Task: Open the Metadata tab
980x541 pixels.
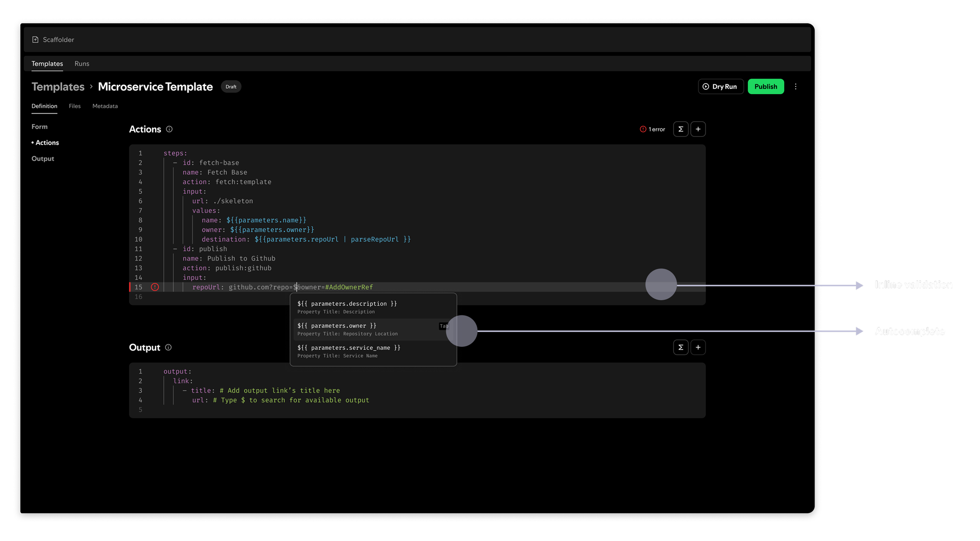Action: click(105, 106)
